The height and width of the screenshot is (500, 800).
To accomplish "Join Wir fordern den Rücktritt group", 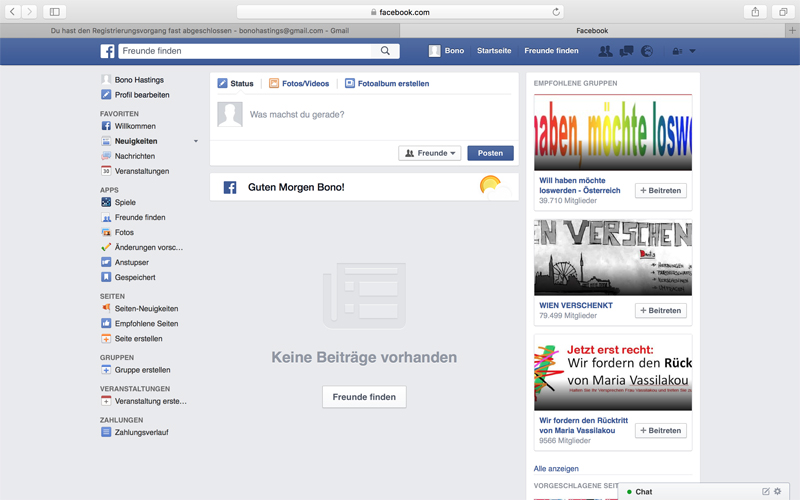I will point(661,431).
